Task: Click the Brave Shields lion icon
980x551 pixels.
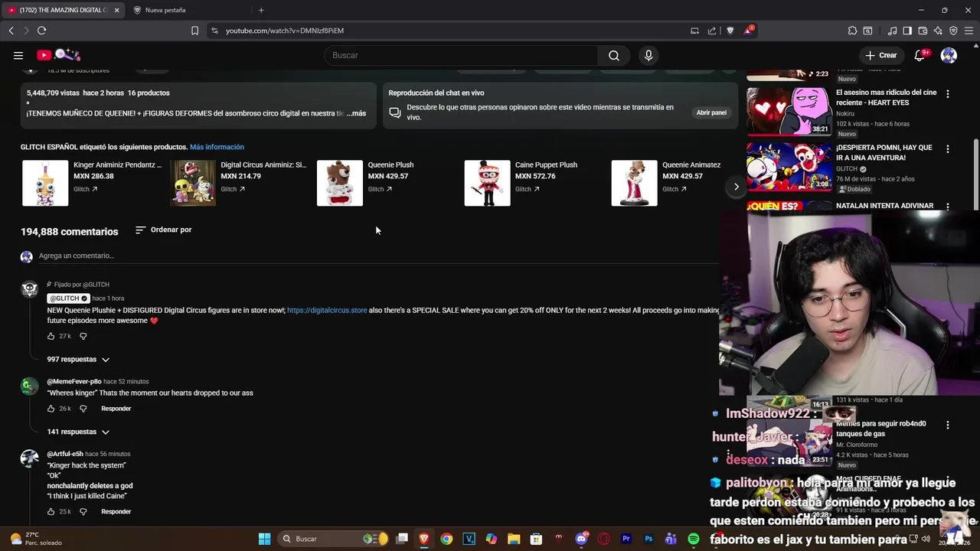Action: point(730,31)
